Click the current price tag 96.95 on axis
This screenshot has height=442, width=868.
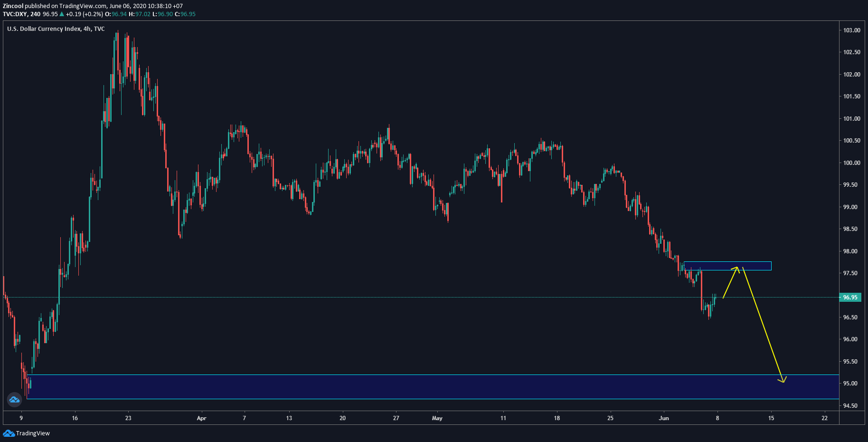(850, 298)
